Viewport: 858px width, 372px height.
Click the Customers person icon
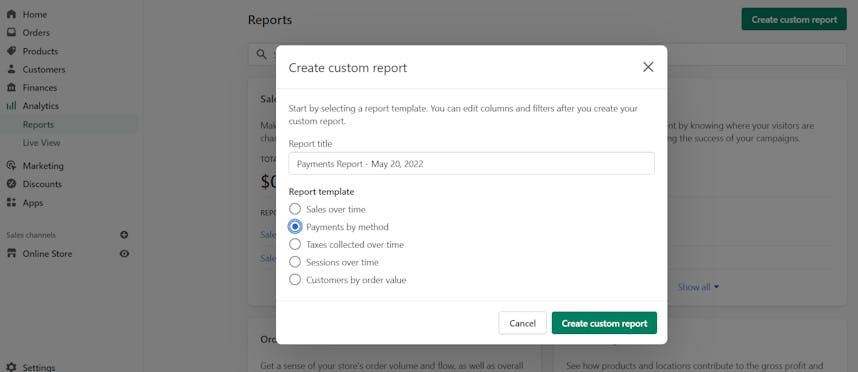(11, 69)
